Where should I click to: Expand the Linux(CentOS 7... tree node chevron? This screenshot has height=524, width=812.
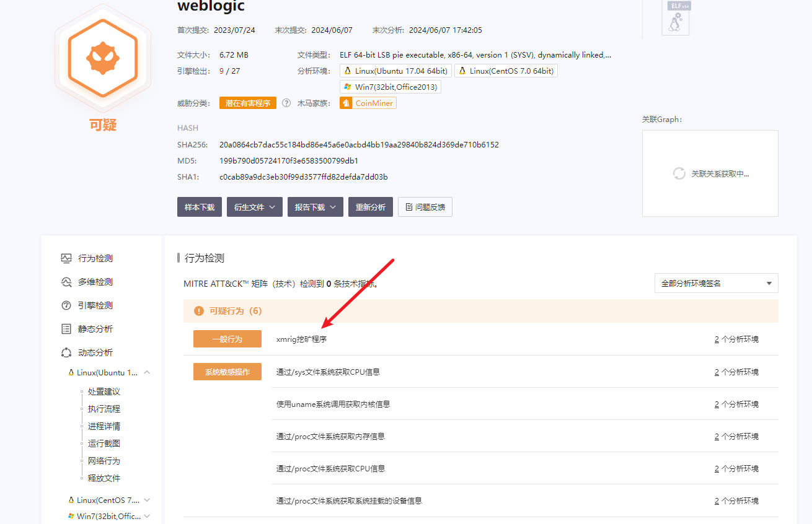(x=147, y=500)
